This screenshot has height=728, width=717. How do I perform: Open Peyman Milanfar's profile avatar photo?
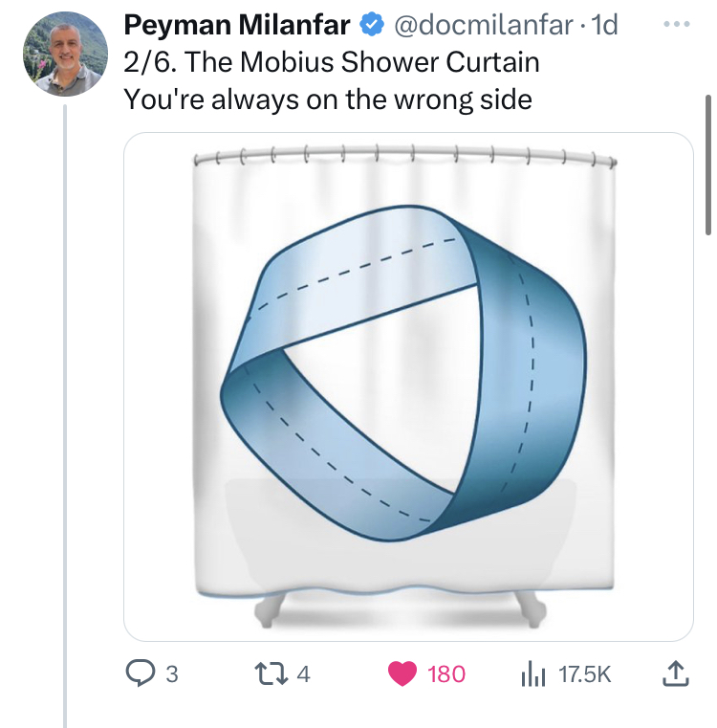click(65, 54)
